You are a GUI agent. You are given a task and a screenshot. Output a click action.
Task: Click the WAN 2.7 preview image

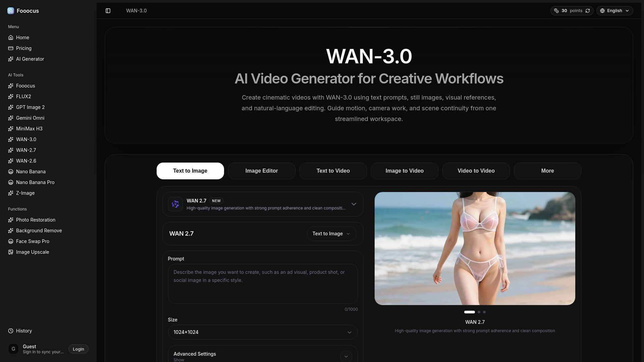tap(475, 248)
